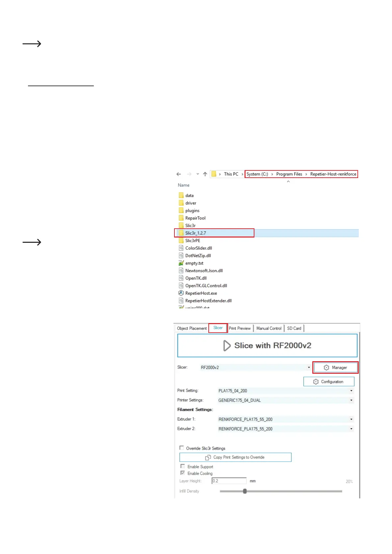392x554 pixels.
Task: Sort files by Name column header
Action: (184, 185)
